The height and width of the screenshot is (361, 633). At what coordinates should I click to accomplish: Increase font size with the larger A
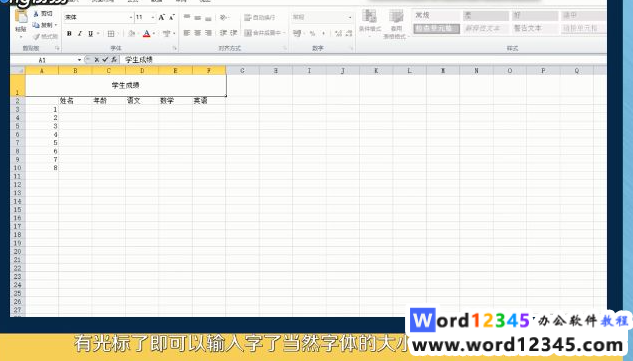[x=161, y=17]
